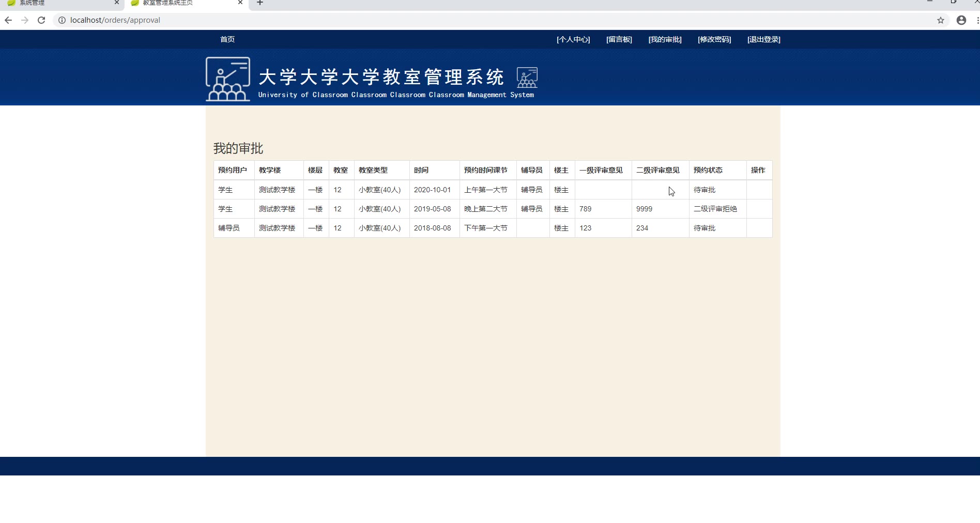This screenshot has width=980, height=523.
Task: Open [我的审批] in the top navigation
Action: [x=665, y=39]
